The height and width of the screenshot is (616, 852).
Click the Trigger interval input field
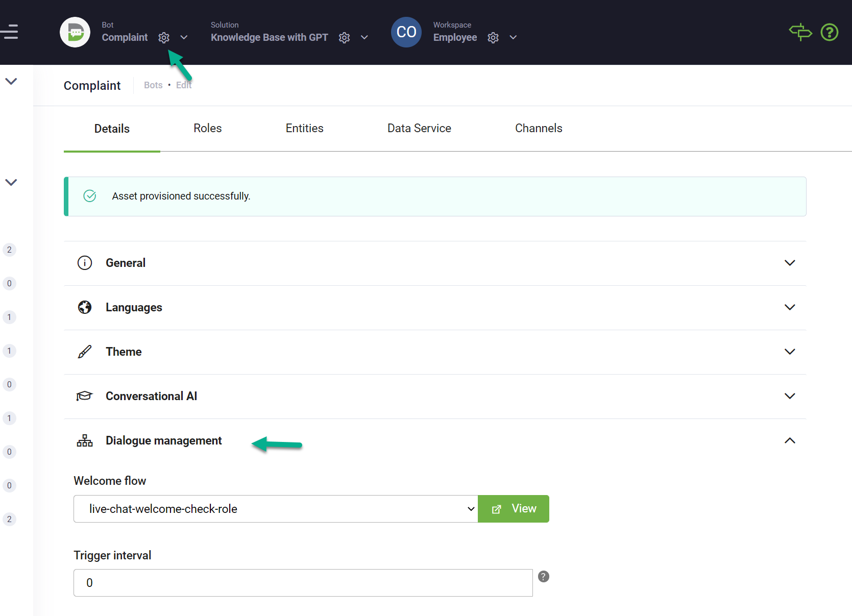tap(303, 583)
